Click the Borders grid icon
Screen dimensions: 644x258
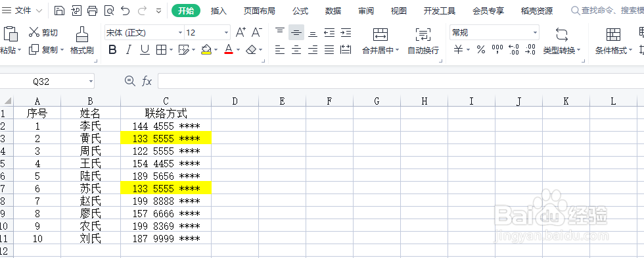162,50
